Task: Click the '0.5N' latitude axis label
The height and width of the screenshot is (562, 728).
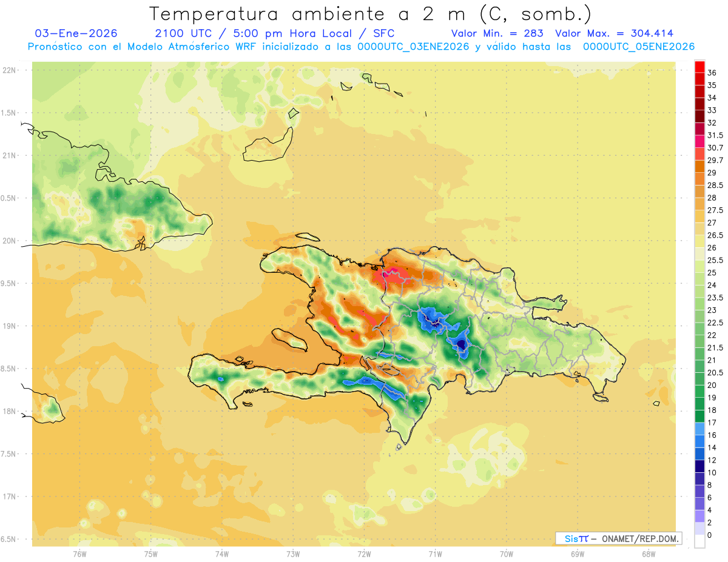Action: pos(9,198)
